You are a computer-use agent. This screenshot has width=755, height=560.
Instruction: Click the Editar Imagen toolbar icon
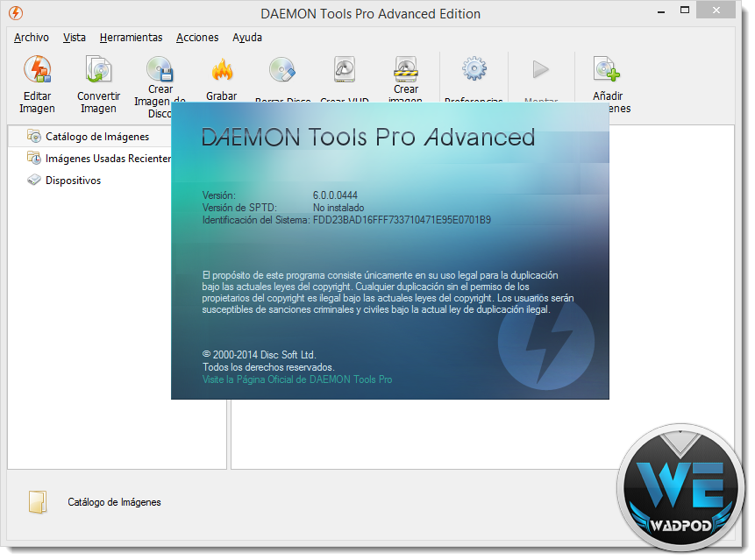coord(37,69)
